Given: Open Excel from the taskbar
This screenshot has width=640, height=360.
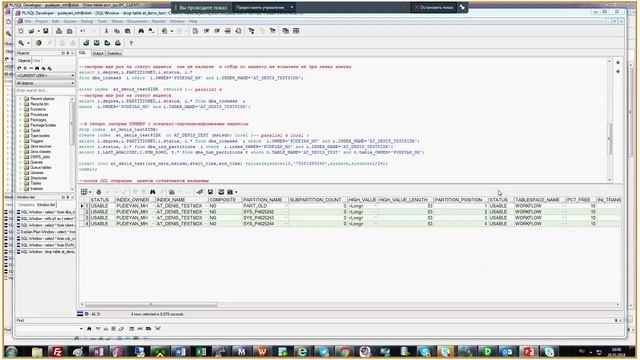Looking at the screenshot, I should (x=200, y=351).
